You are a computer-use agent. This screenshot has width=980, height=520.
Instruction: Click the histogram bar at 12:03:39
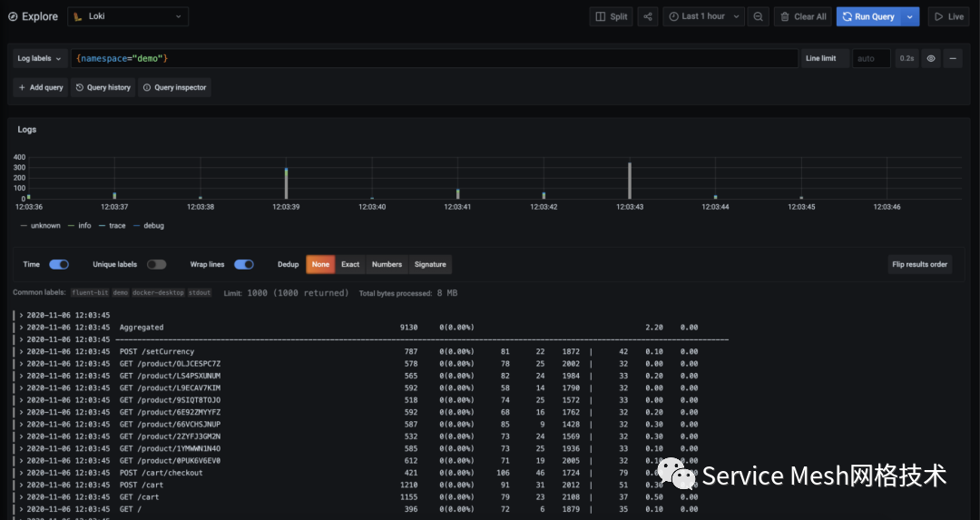pyautogui.click(x=286, y=183)
